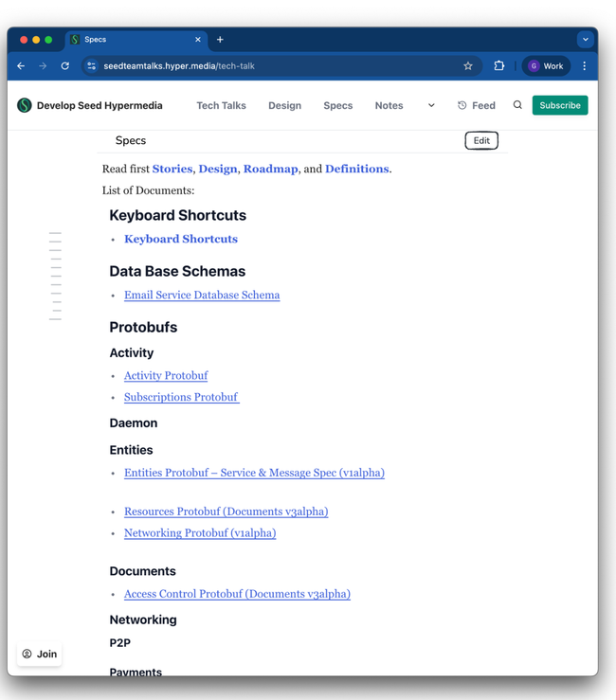The width and height of the screenshot is (616, 700).
Task: Bookmark this page with the star icon
Action: [468, 66]
